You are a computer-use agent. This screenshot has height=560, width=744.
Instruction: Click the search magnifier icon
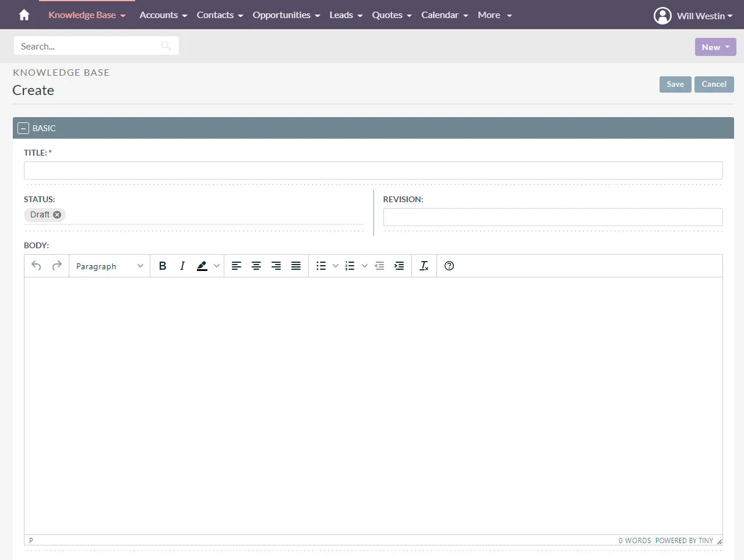(x=166, y=46)
